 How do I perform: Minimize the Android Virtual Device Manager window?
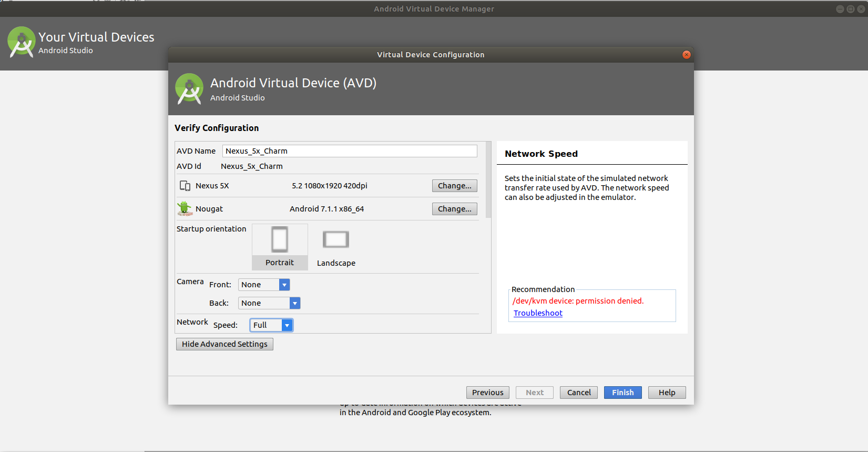(840, 9)
